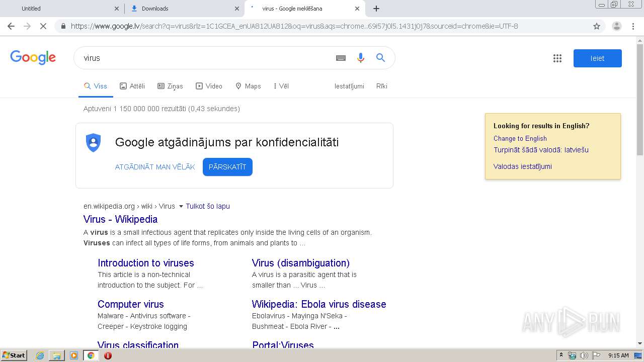The height and width of the screenshot is (362, 644).
Task: Choose ATGĀDINĀT MAN VĒLĀK
Action: coord(155,167)
